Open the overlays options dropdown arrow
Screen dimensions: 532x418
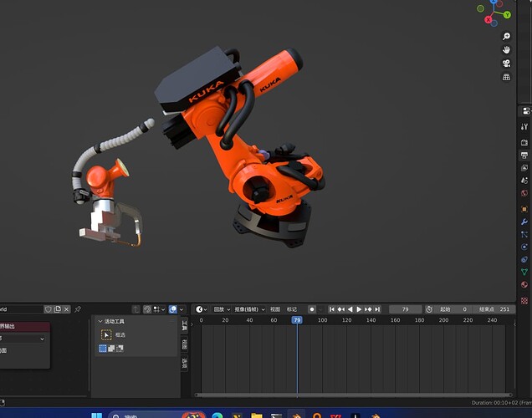click(182, 309)
